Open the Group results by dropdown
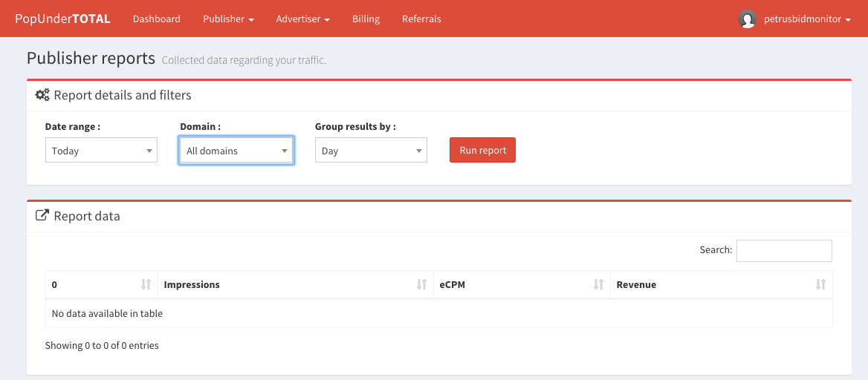The height and width of the screenshot is (380, 868). (371, 151)
